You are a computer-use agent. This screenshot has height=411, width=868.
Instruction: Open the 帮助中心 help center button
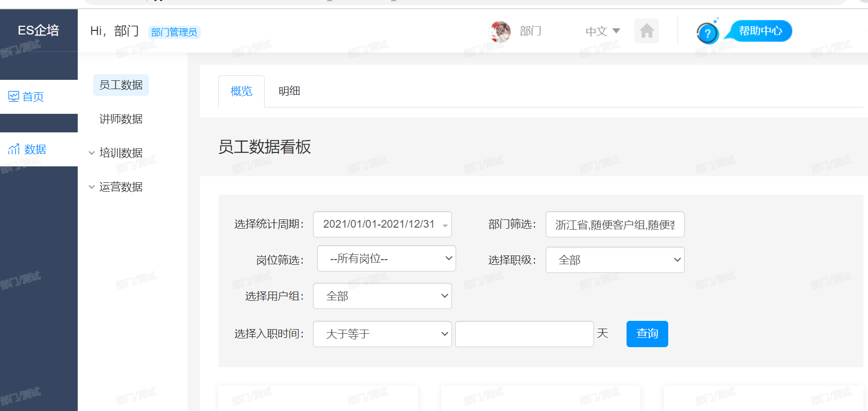point(760,31)
